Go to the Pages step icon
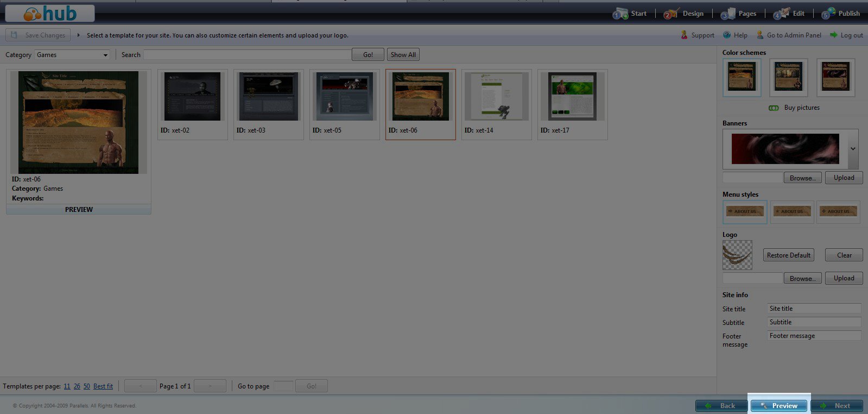 point(728,14)
